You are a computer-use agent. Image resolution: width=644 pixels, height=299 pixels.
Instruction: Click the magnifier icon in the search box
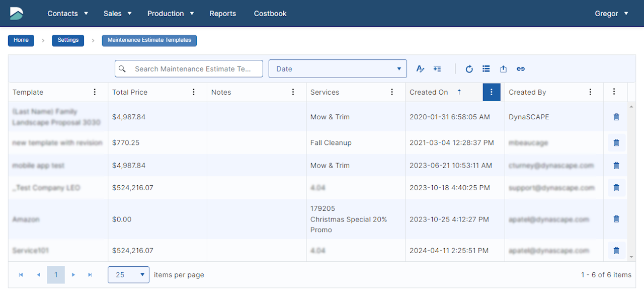point(122,69)
